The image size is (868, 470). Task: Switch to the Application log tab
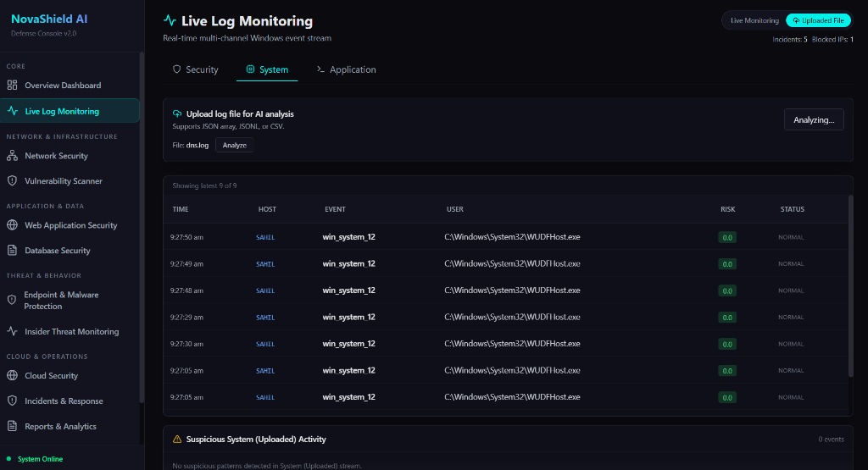click(x=346, y=69)
